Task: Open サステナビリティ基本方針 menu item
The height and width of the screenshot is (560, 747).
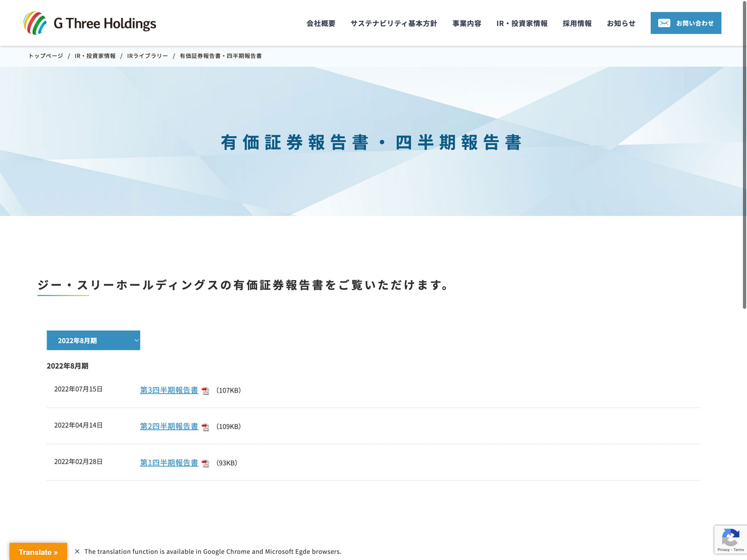Action: coord(394,23)
